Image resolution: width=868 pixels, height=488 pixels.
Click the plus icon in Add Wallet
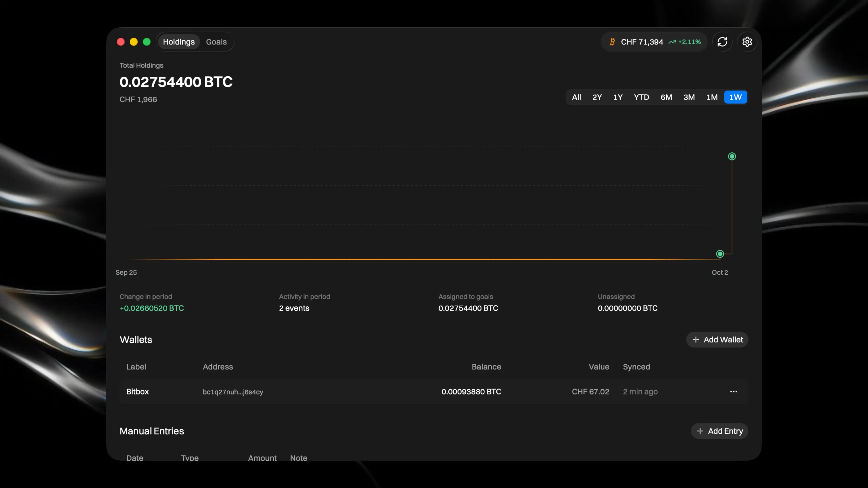[695, 339]
